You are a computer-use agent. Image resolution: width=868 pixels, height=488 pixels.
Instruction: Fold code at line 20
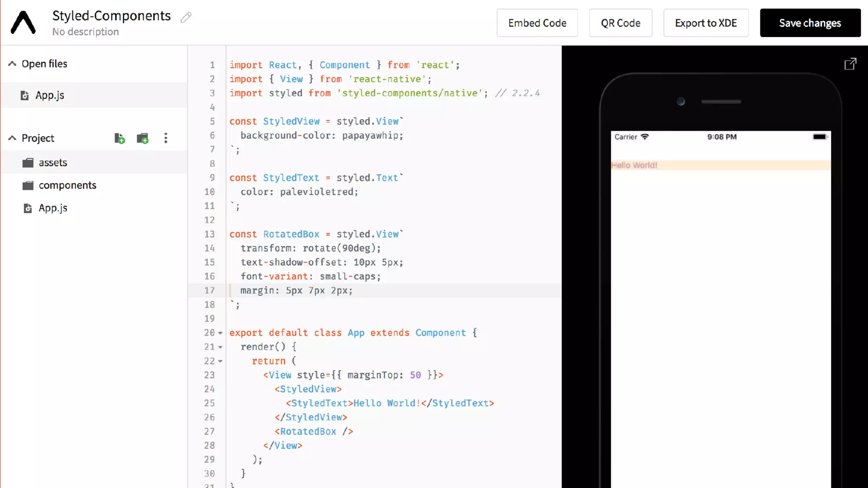point(220,333)
